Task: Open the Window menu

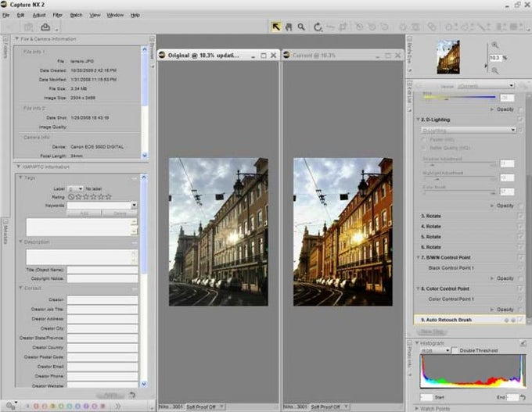Action: 115,16
